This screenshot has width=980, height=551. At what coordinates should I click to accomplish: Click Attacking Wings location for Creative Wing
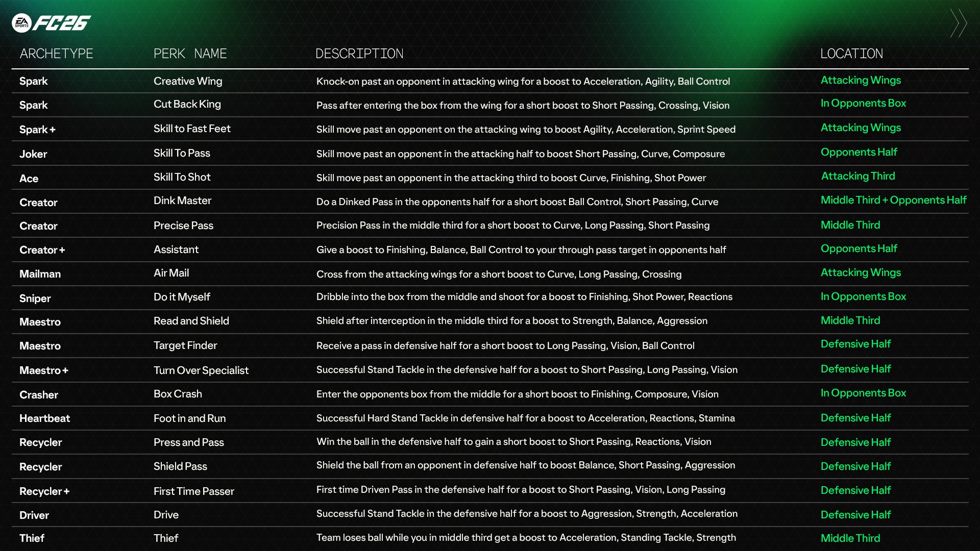click(x=861, y=80)
